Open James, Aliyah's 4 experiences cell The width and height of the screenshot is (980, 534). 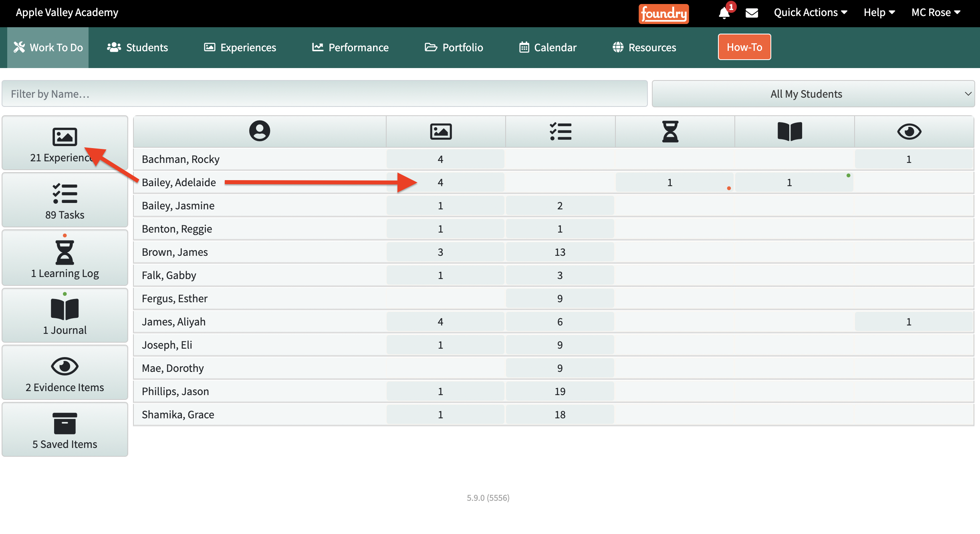[x=445, y=322]
